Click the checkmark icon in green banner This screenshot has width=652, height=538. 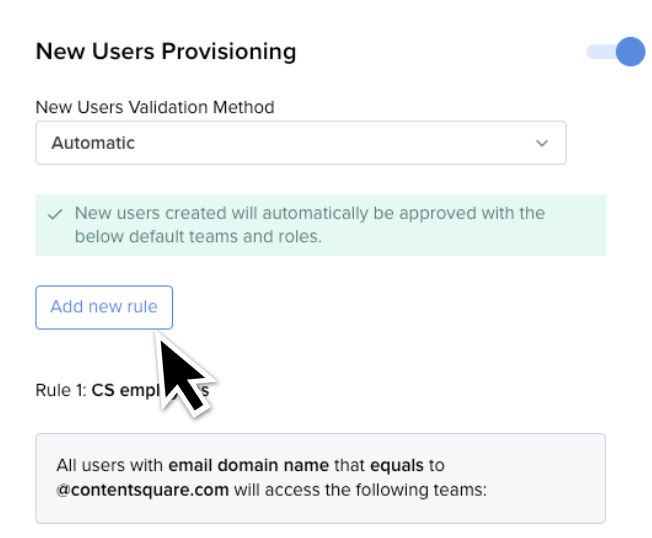pyautogui.click(x=55, y=214)
